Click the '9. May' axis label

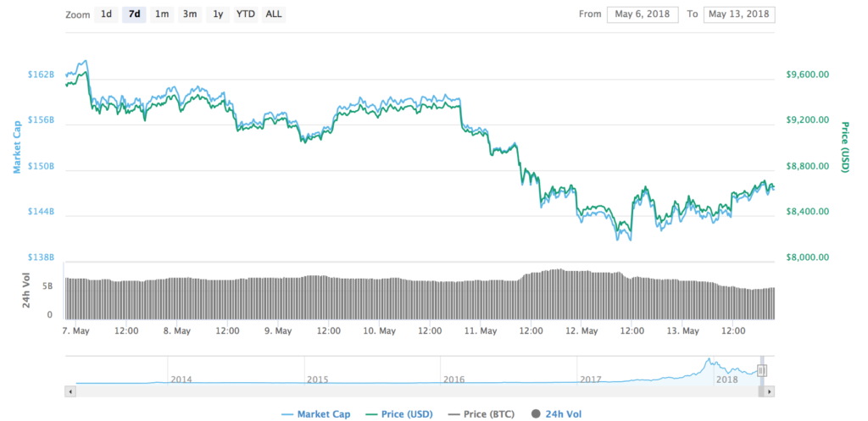pyautogui.click(x=278, y=331)
